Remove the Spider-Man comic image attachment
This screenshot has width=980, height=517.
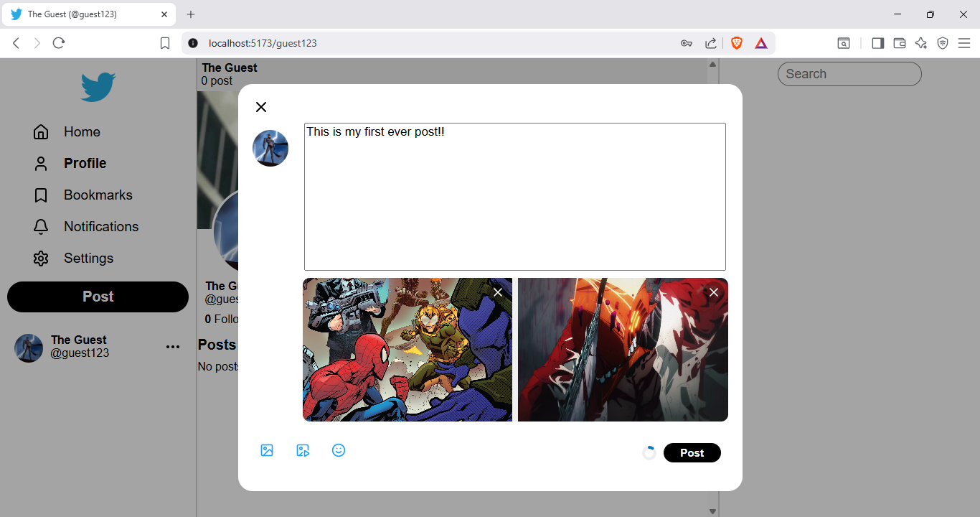[x=498, y=292]
